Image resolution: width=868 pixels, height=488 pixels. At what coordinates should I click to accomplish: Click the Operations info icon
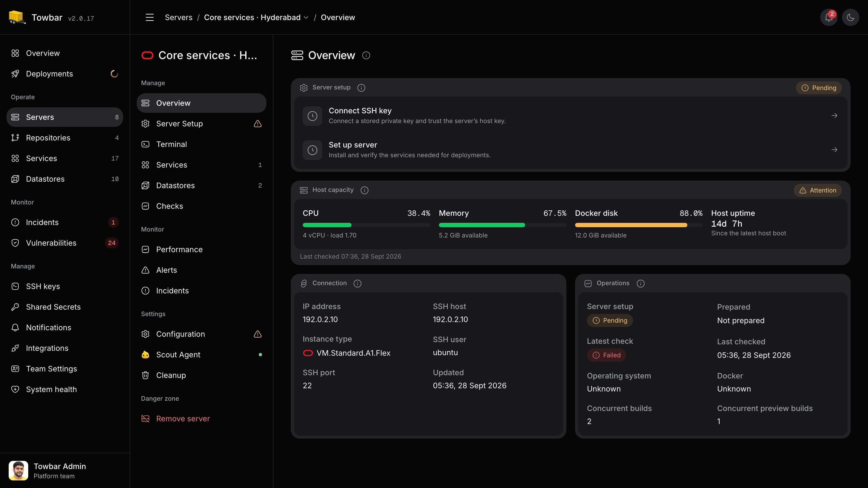(640, 284)
